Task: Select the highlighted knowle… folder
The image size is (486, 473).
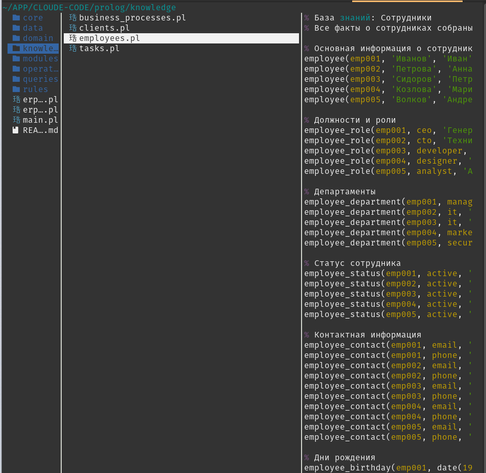Action: pyautogui.click(x=33, y=49)
